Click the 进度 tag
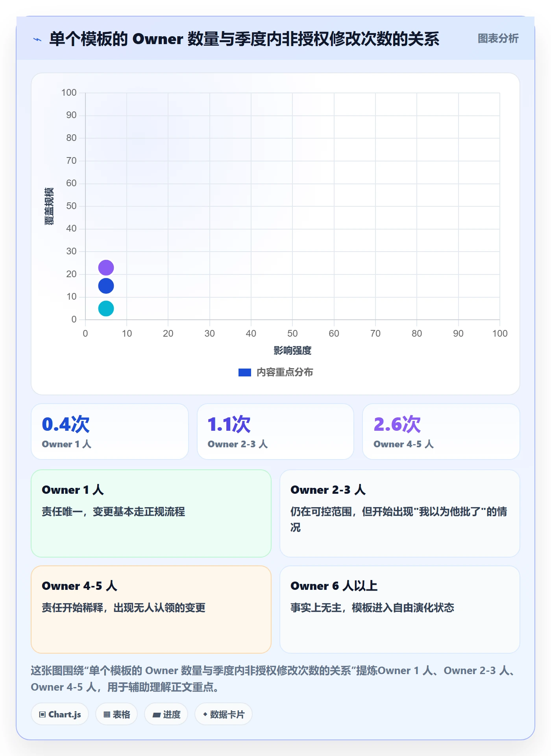Image resolution: width=551 pixels, height=756 pixels. click(166, 714)
